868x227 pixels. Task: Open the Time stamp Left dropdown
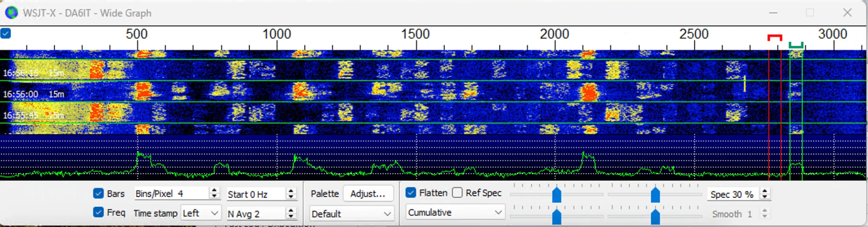click(200, 213)
